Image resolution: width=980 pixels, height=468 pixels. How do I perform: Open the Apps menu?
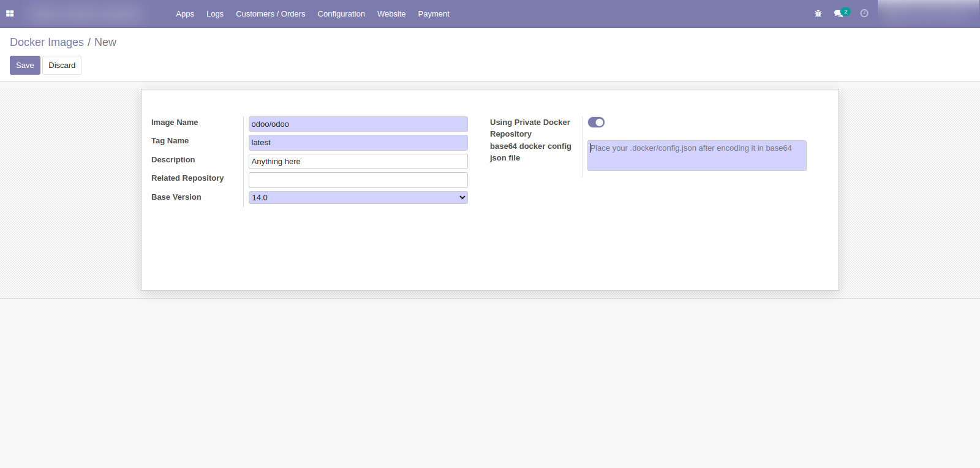[184, 14]
